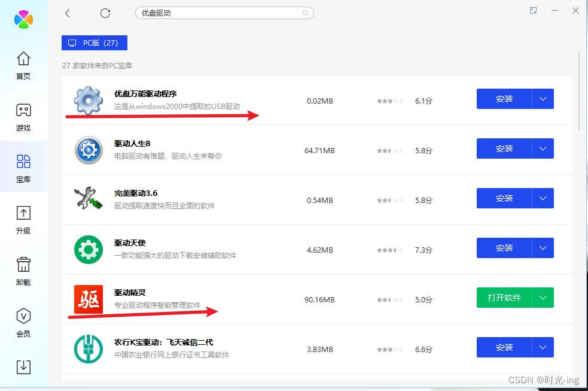
Task: Click the 27 款软件来自PC宝库 text
Action: click(97, 66)
